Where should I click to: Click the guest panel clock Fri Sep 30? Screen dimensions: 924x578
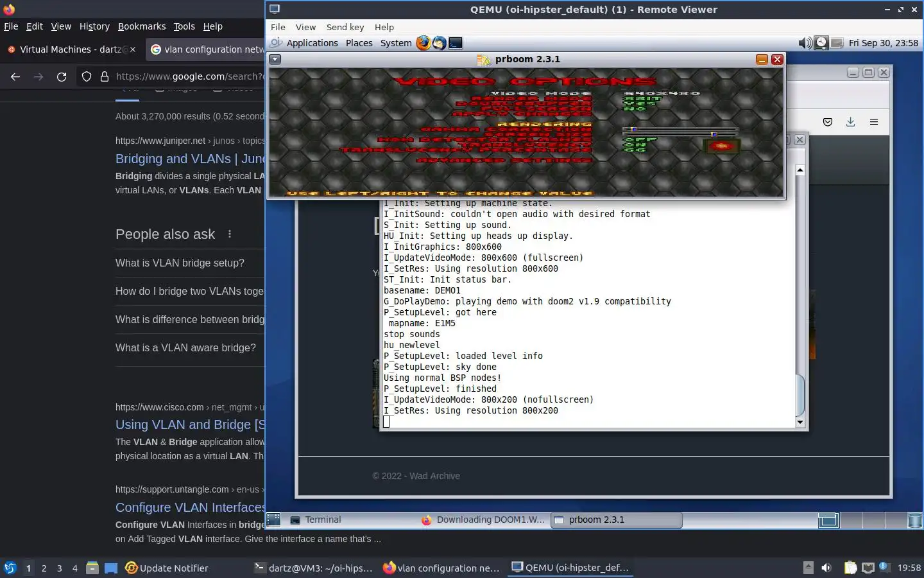pyautogui.click(x=883, y=43)
